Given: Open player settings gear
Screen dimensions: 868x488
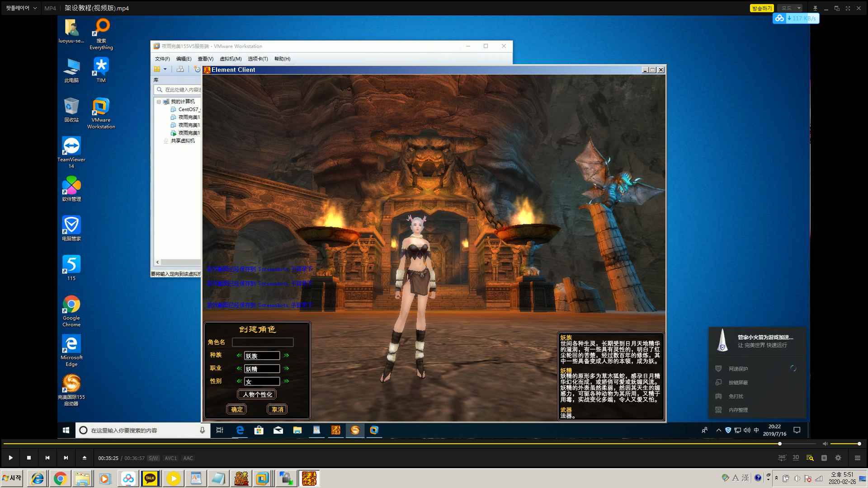Looking at the screenshot, I should point(838,458).
